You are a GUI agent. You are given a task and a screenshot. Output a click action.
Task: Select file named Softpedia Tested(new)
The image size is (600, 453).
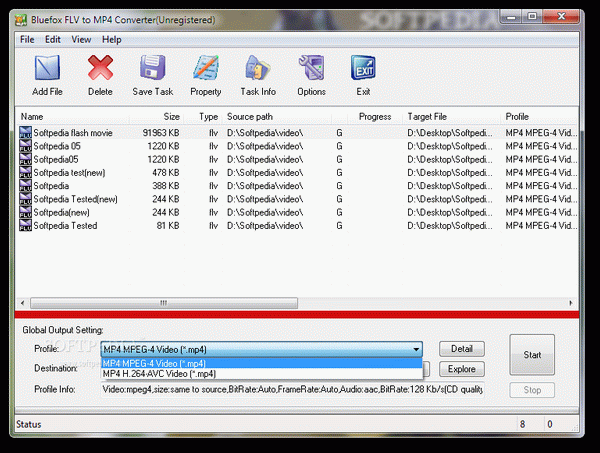[x=75, y=199]
